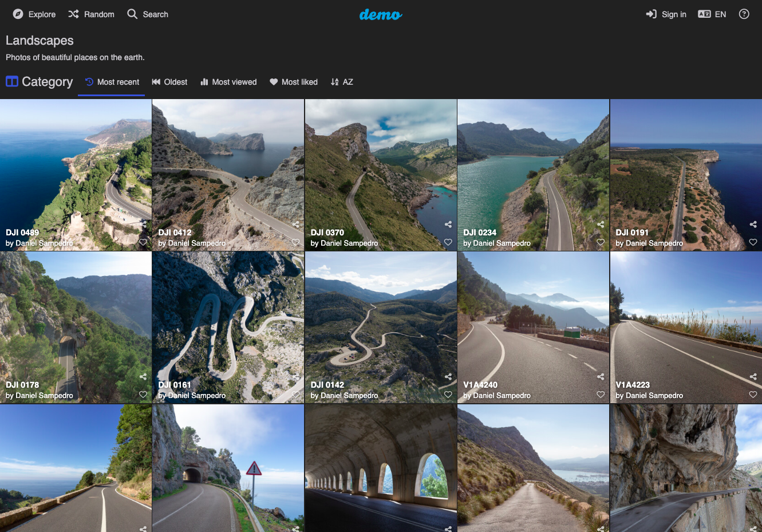Share the DJI 0191 photo
The image size is (762, 532).
tap(753, 224)
